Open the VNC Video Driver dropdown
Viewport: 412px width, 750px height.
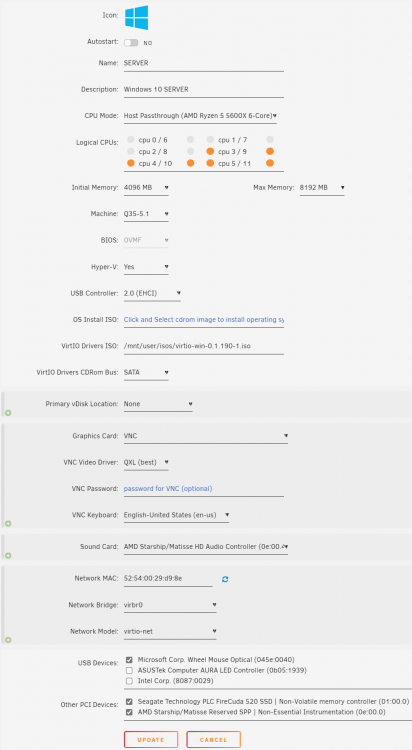(146, 463)
